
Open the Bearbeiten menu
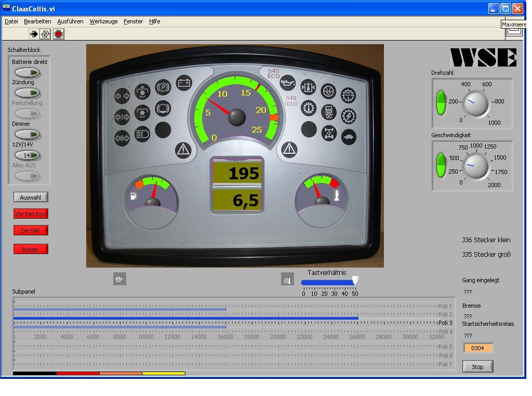(37, 21)
